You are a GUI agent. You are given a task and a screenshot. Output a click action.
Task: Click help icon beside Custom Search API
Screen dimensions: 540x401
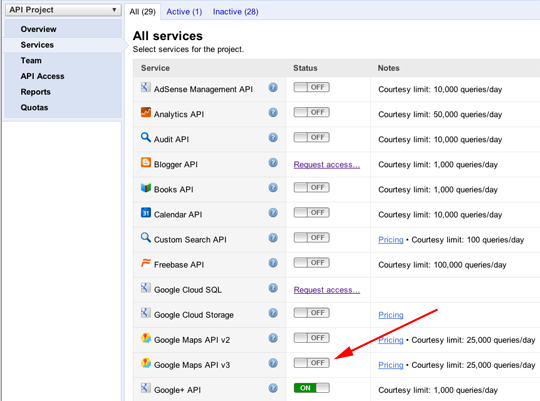pyautogui.click(x=273, y=238)
